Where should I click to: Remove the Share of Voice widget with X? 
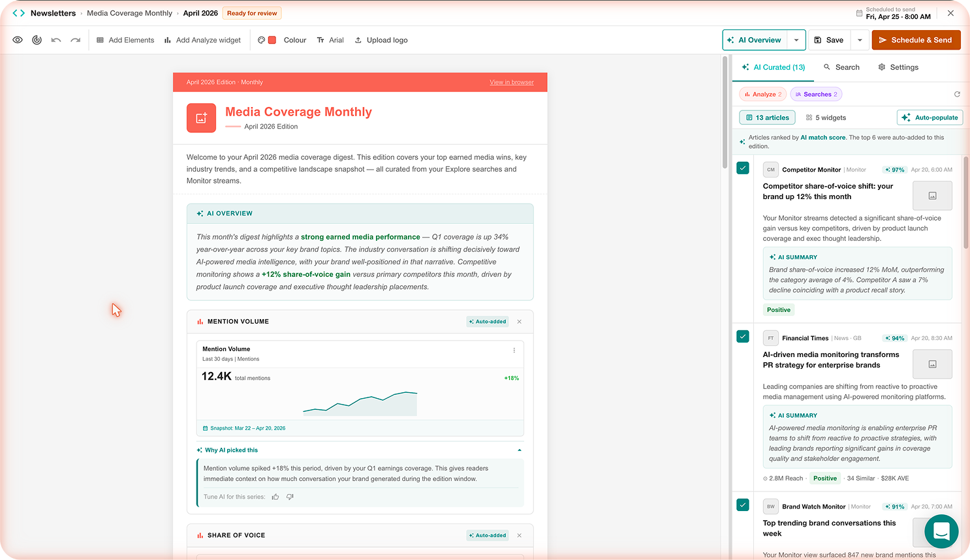[520, 535]
